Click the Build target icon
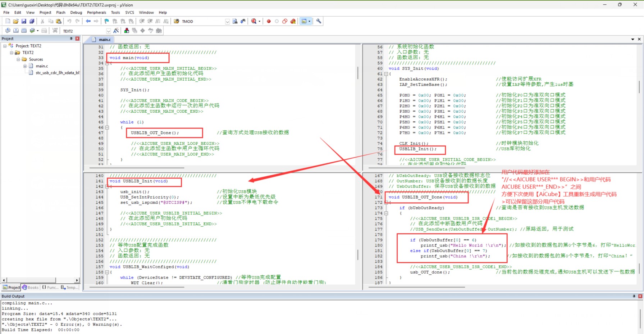The width and height of the screenshot is (644, 334). pyautogui.click(x=16, y=31)
